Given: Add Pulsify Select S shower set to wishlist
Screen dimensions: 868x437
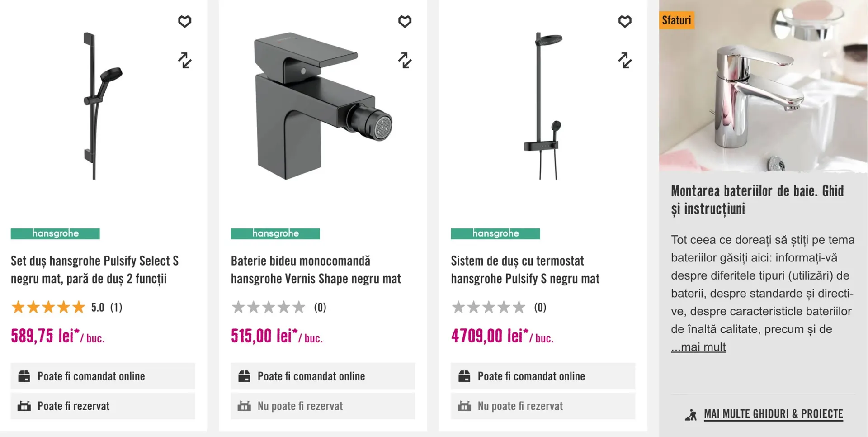Looking at the screenshot, I should [x=184, y=21].
